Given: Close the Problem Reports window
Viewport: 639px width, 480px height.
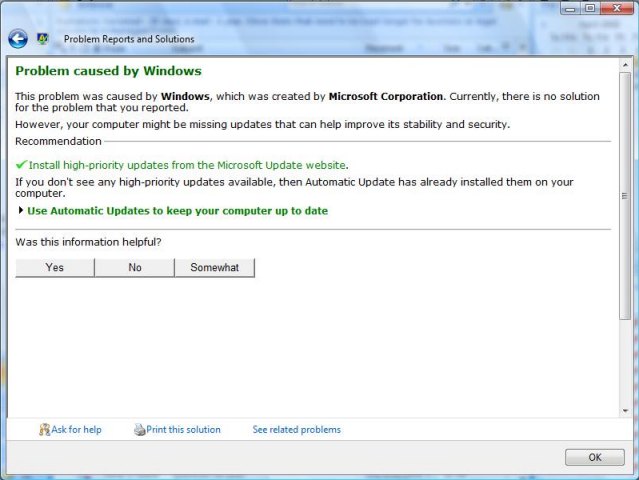Looking at the screenshot, I should pos(617,8).
